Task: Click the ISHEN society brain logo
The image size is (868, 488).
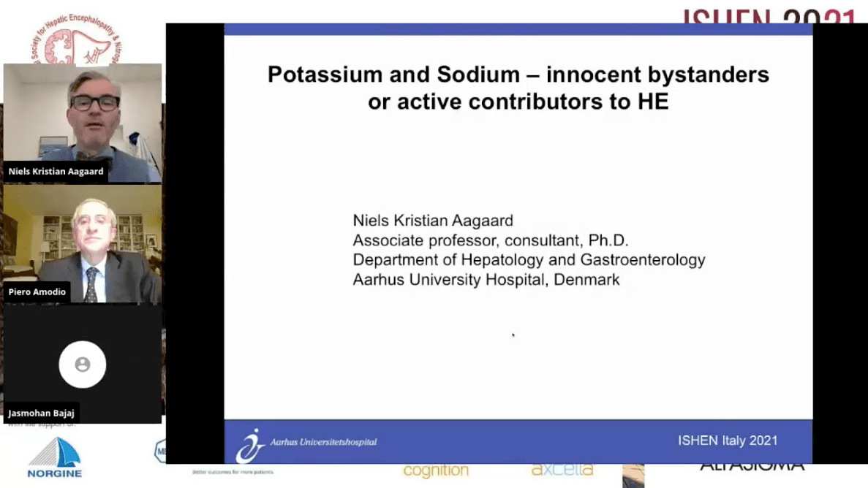Action: coord(76,39)
